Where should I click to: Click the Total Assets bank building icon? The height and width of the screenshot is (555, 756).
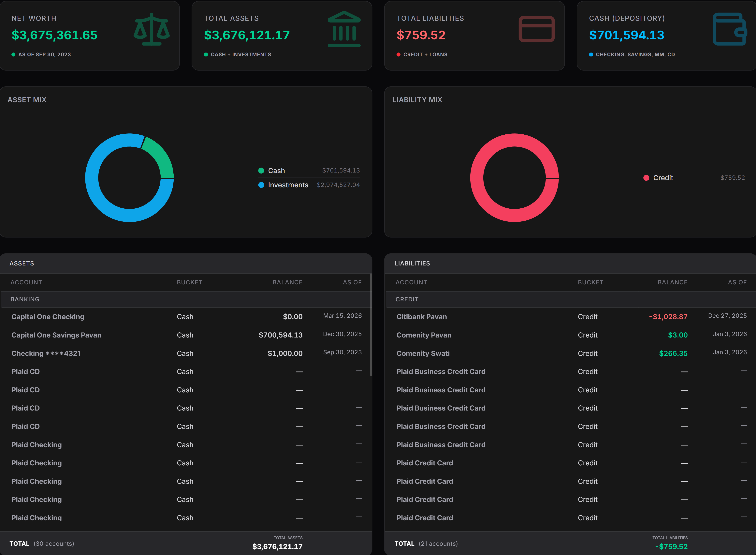click(344, 29)
